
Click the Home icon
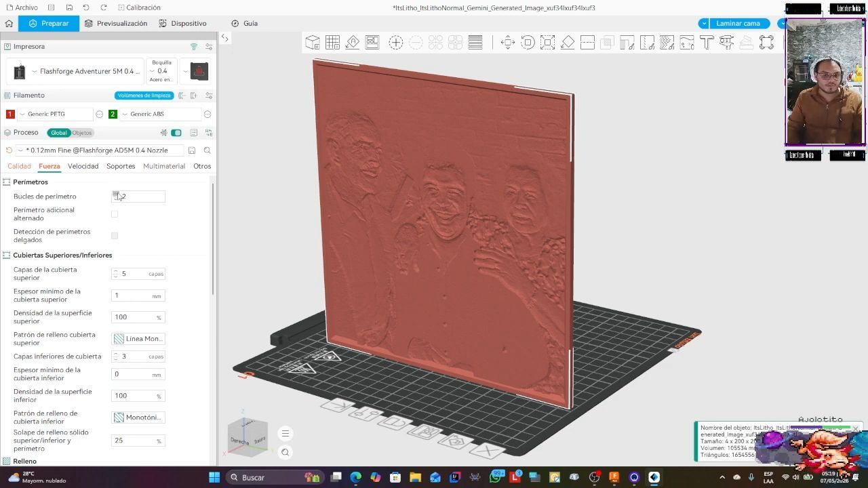9,23
